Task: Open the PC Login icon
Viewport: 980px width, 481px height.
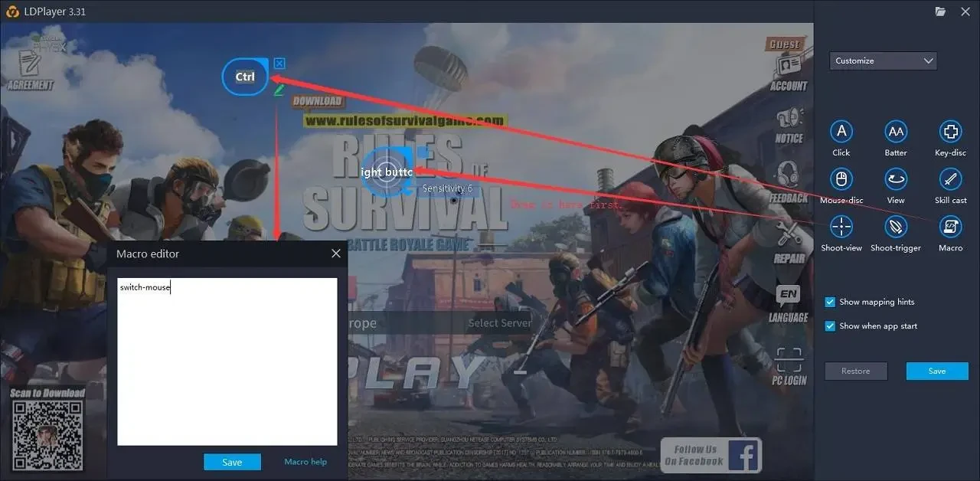Action: point(789,366)
